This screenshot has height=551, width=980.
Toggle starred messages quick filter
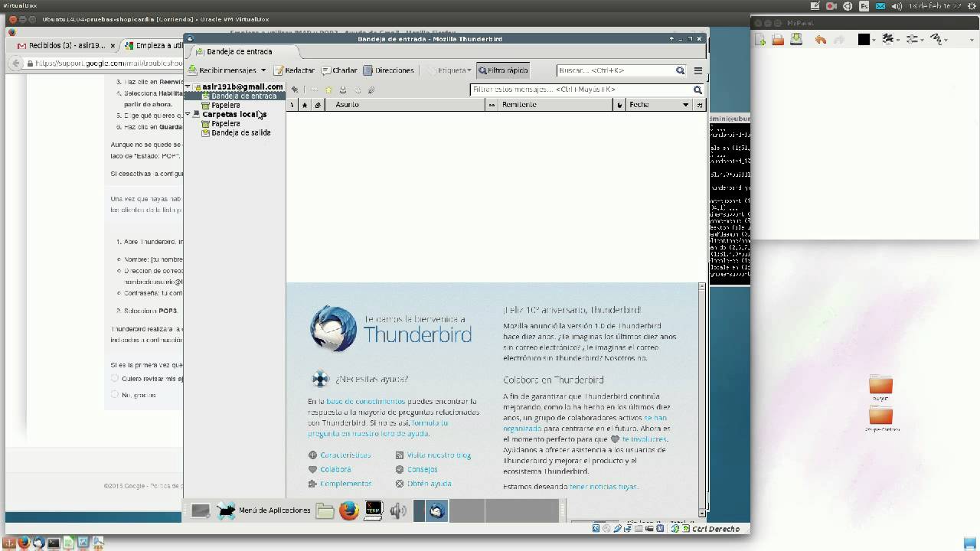(x=328, y=90)
